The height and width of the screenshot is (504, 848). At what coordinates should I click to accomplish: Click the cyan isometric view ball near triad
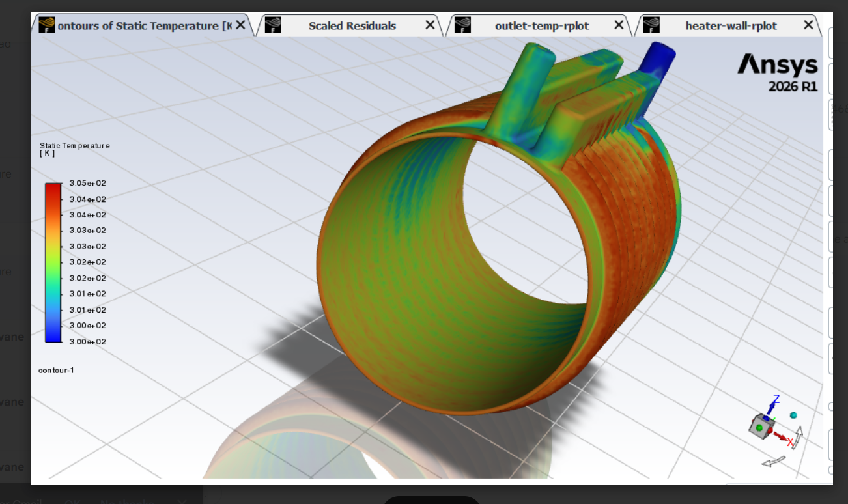[x=793, y=415]
